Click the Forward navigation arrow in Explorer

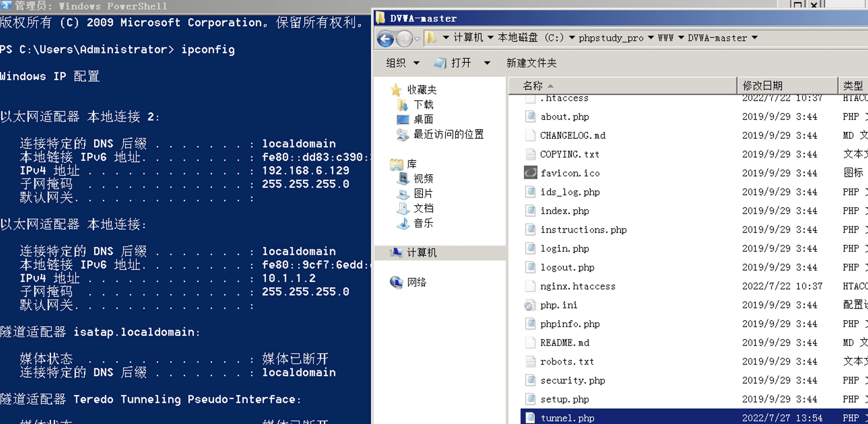(404, 39)
